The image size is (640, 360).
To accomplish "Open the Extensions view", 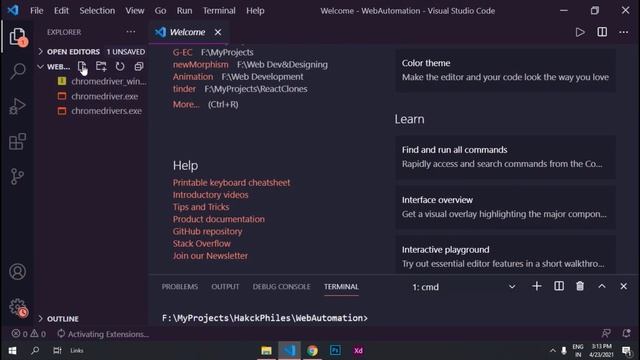I will coord(17,142).
